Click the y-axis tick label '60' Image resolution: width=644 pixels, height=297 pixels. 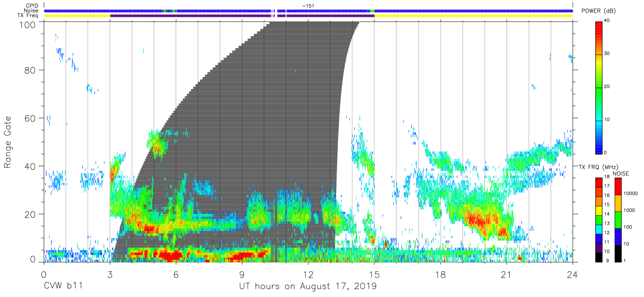30,119
